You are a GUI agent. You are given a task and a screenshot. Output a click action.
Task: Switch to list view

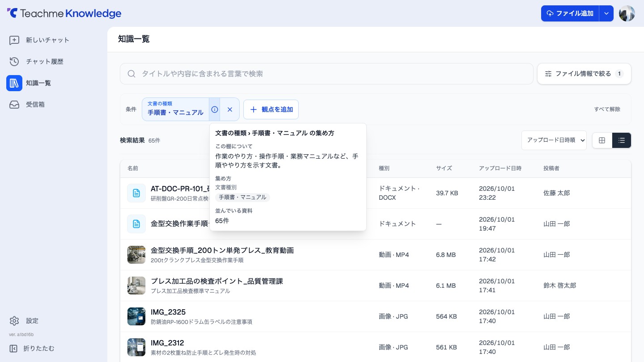[x=622, y=140]
